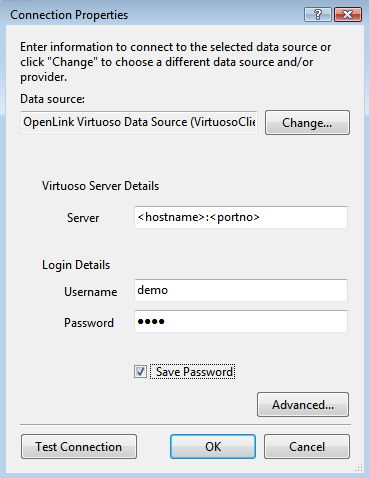Click the Test Connection button

point(79,447)
